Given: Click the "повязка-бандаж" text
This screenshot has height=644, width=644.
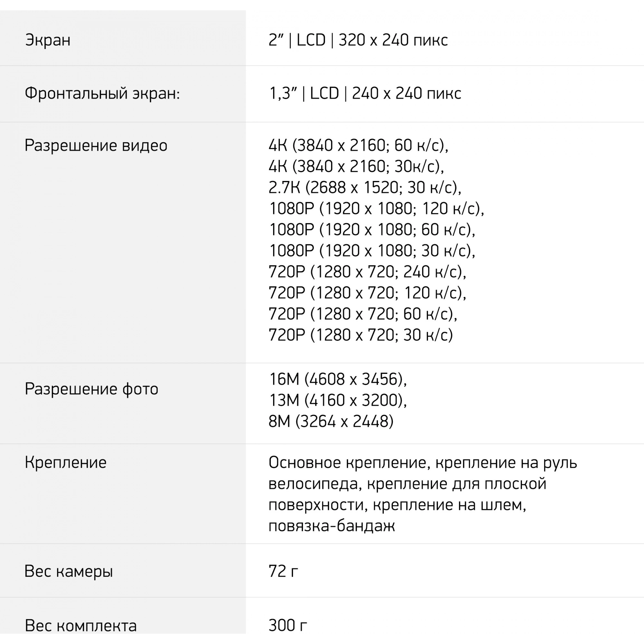Looking at the screenshot, I should pos(332,526).
